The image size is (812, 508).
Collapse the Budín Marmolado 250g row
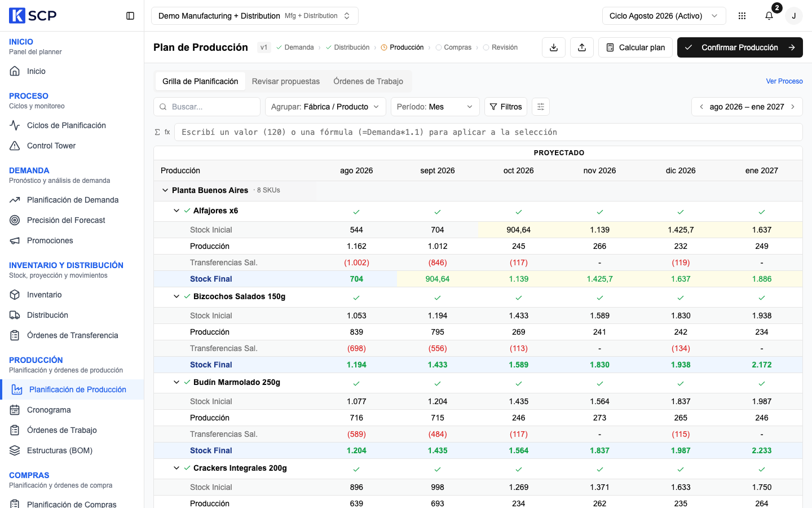[x=176, y=382]
